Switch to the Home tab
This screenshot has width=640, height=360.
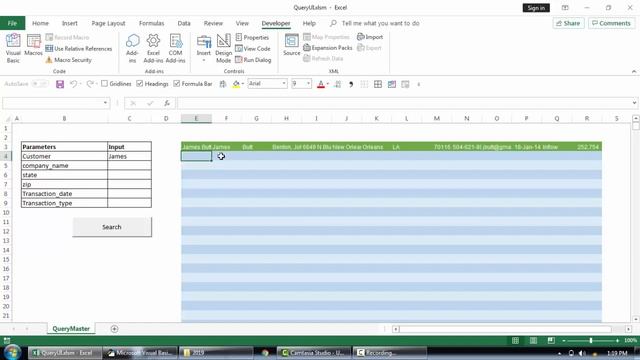point(40,23)
